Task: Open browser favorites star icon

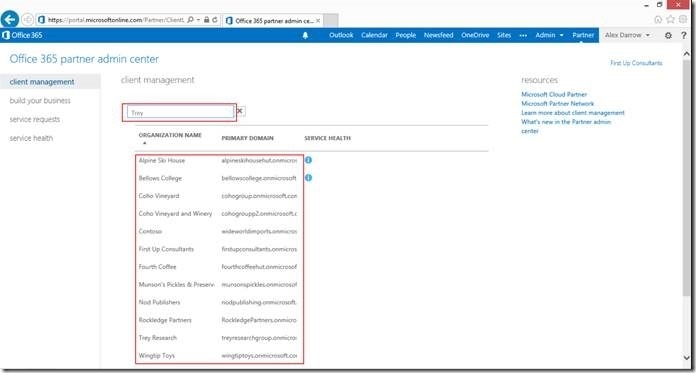Action: pyautogui.click(x=670, y=20)
